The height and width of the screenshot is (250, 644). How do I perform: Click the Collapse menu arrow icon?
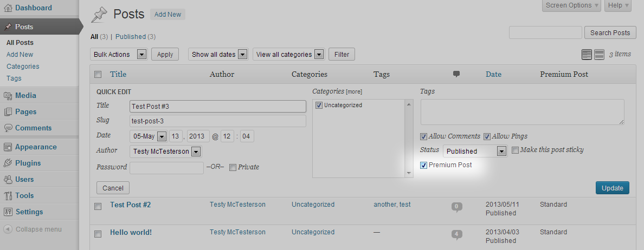tap(8, 229)
